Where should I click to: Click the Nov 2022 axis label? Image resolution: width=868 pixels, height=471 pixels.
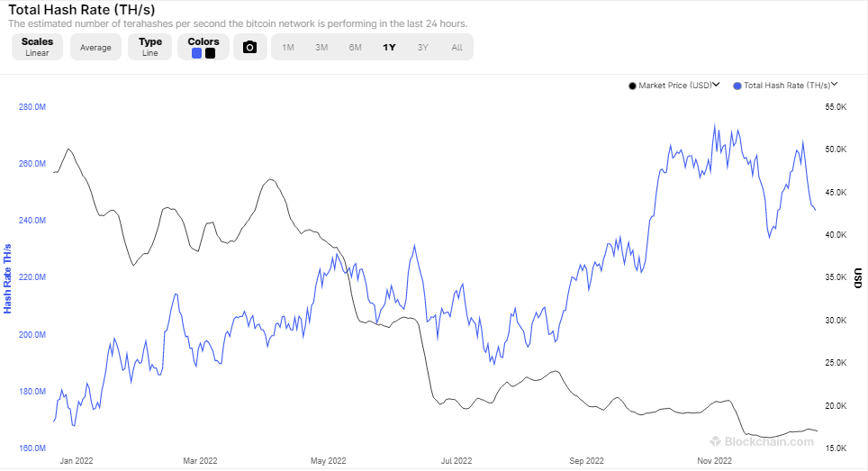[714, 460]
